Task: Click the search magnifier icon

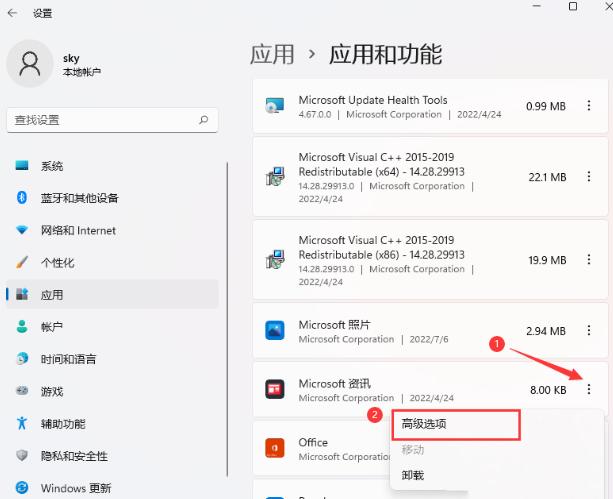Action: point(203,120)
